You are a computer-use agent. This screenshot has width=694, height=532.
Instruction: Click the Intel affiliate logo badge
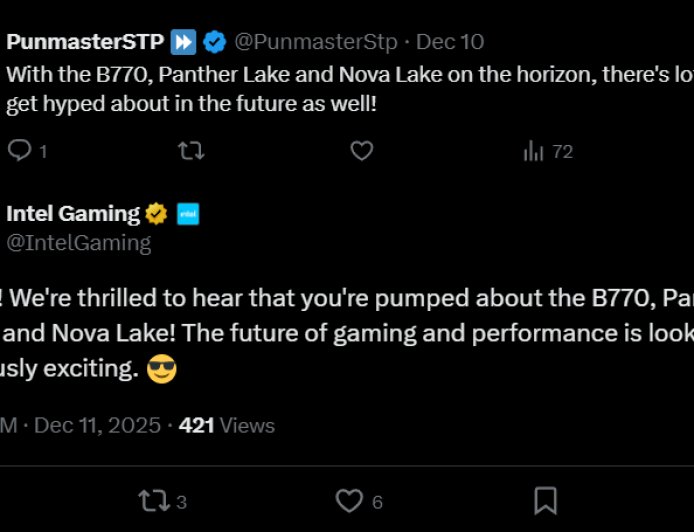pyautogui.click(x=187, y=213)
